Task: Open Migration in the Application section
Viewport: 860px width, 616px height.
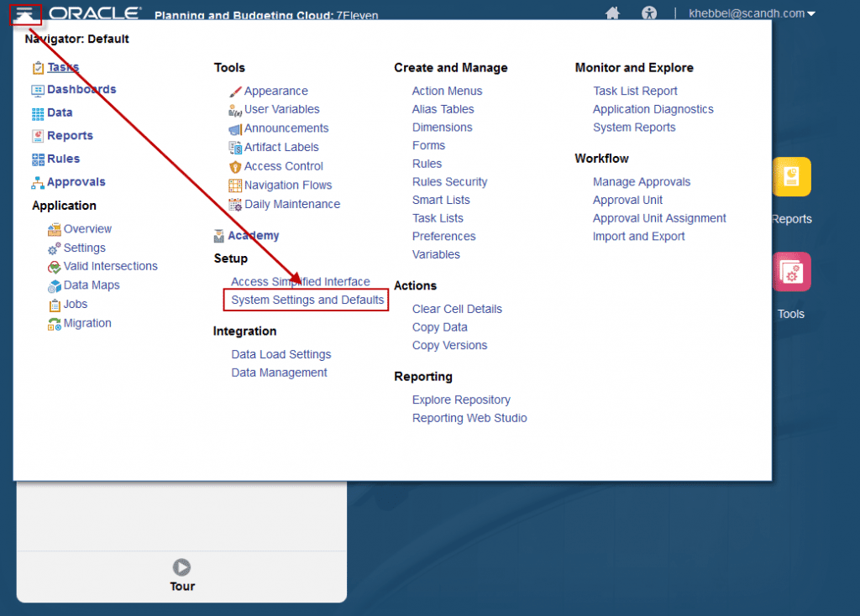Action: pos(87,323)
